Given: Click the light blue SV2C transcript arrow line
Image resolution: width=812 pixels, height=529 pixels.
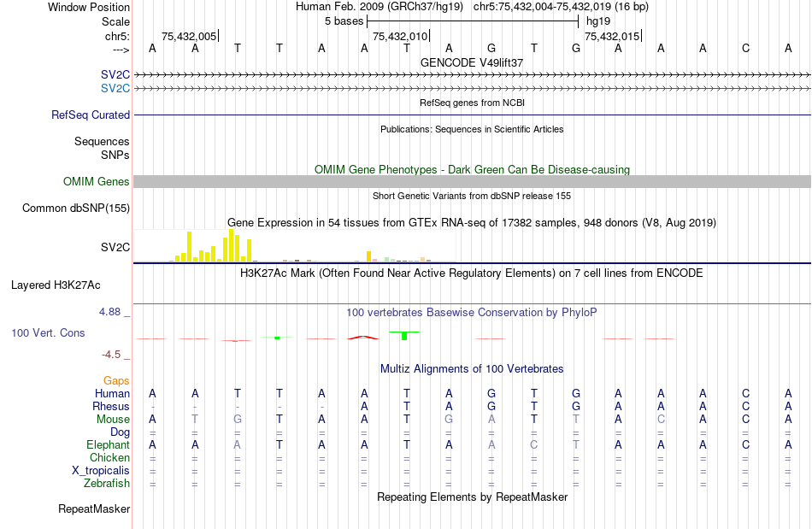Looking at the screenshot, I should click(x=473, y=89).
